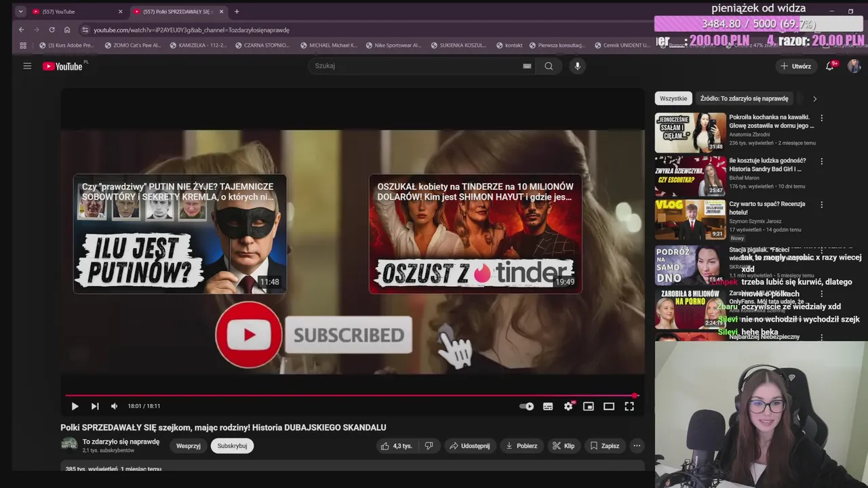Open more actions ellipsis under video

[x=636, y=446]
